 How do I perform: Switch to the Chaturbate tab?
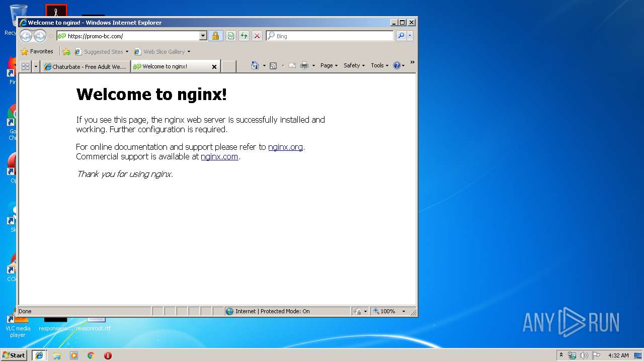pos(85,66)
